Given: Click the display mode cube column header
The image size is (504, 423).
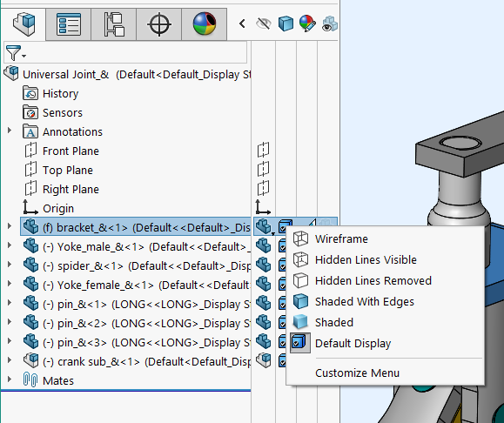Looking at the screenshot, I should coord(286,23).
